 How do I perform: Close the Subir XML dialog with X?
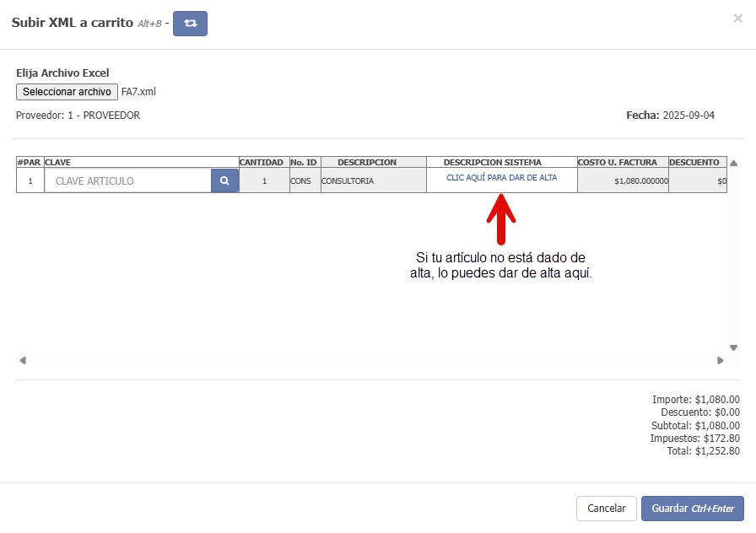click(x=737, y=18)
